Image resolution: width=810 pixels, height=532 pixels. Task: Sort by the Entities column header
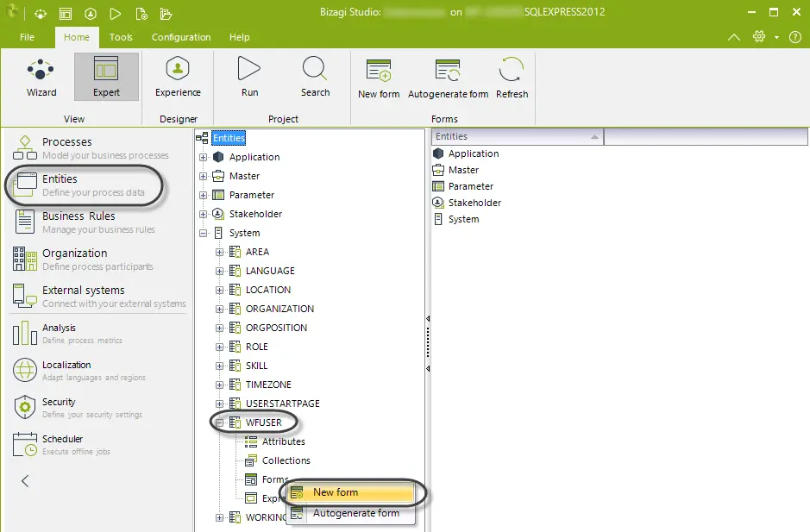pyautogui.click(x=517, y=136)
